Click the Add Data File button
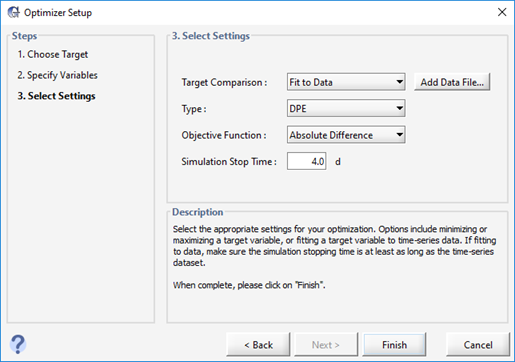Screen dimensions: 515x362 (452, 82)
